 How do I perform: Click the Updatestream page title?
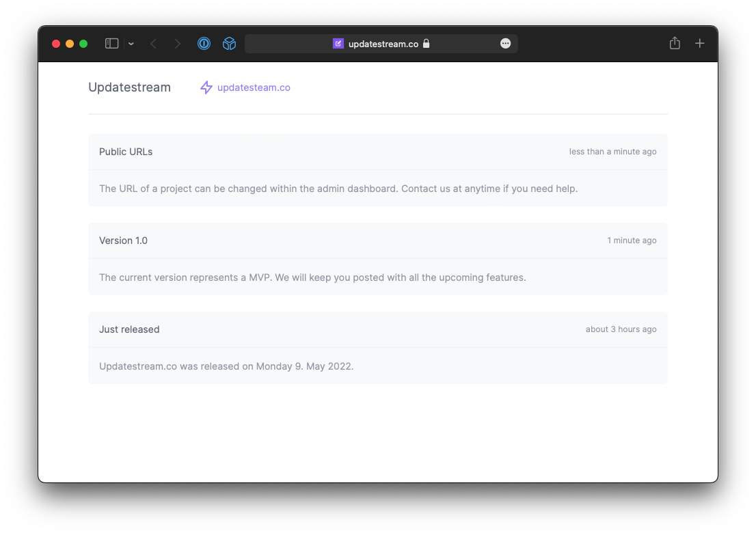click(x=129, y=87)
